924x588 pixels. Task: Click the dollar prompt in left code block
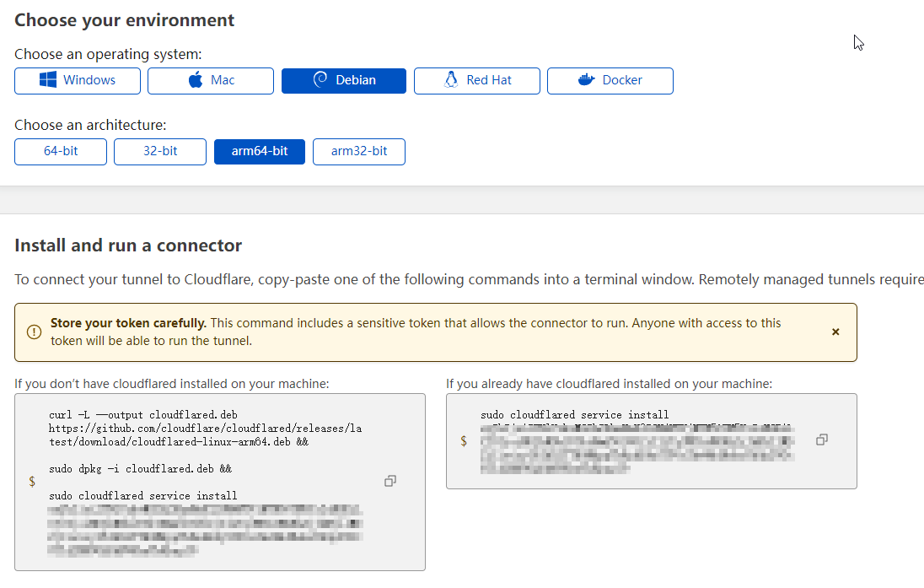pyautogui.click(x=32, y=481)
